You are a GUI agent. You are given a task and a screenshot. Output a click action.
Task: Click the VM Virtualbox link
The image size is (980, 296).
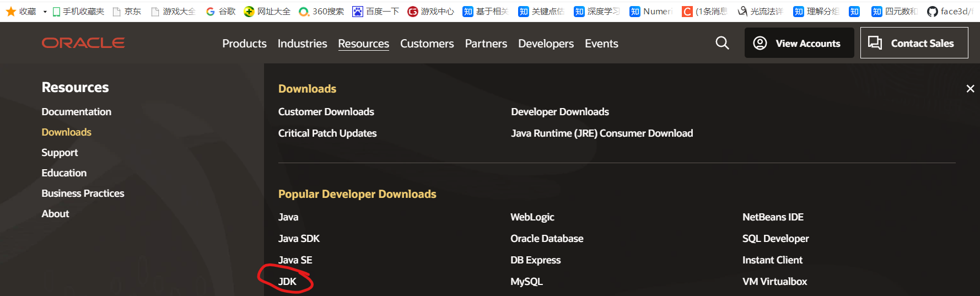click(x=774, y=282)
